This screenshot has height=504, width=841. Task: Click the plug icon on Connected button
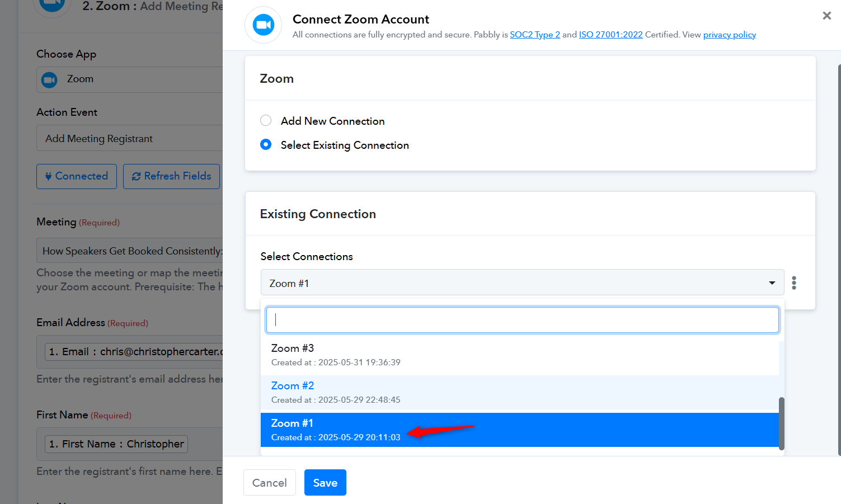[x=49, y=176]
